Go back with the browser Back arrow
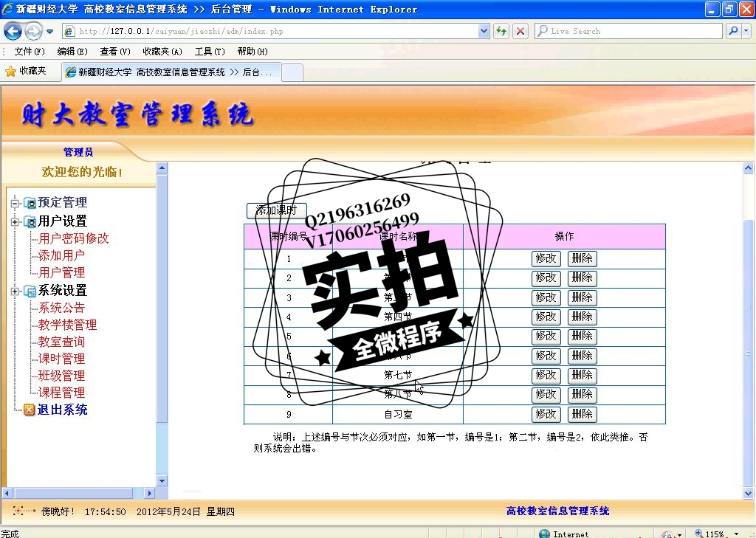 13,31
